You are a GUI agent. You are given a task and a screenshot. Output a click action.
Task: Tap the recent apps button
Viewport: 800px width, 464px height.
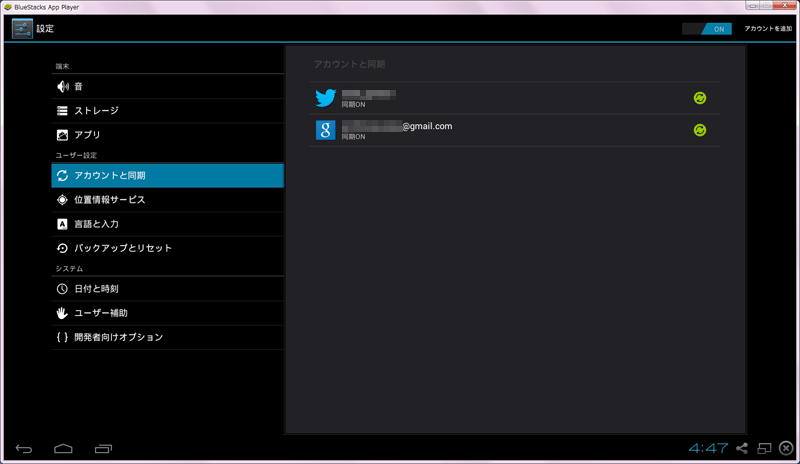(103, 449)
